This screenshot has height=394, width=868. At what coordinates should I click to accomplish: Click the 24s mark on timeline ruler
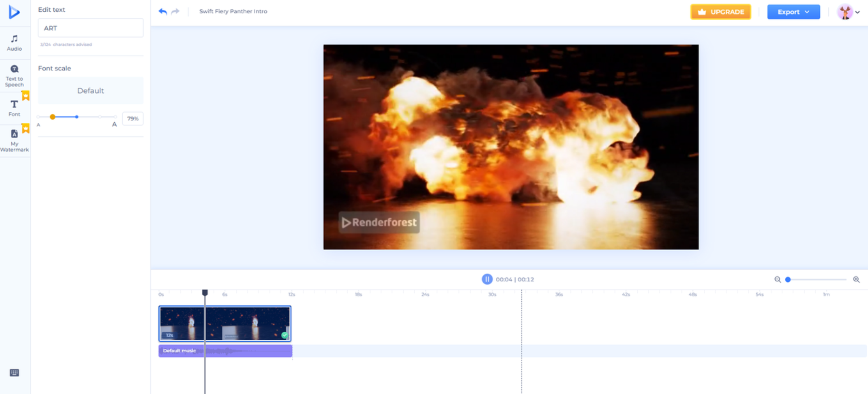425,295
